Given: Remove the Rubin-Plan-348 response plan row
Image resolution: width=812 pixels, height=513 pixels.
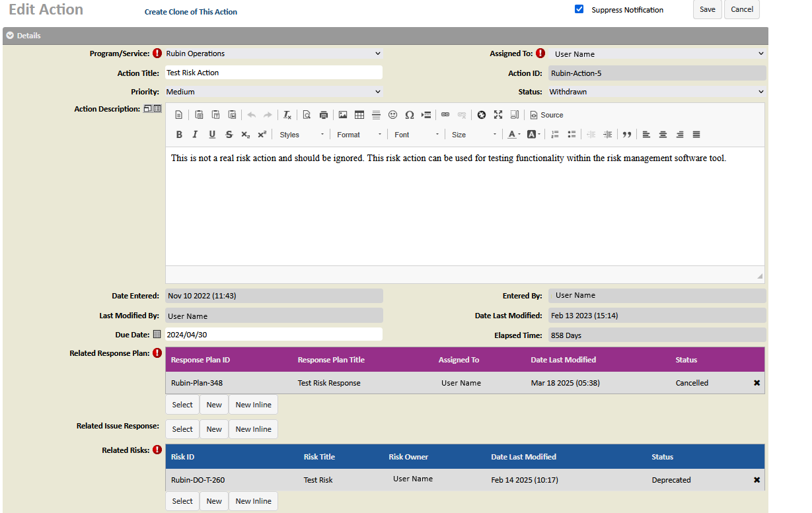Looking at the screenshot, I should [x=757, y=383].
